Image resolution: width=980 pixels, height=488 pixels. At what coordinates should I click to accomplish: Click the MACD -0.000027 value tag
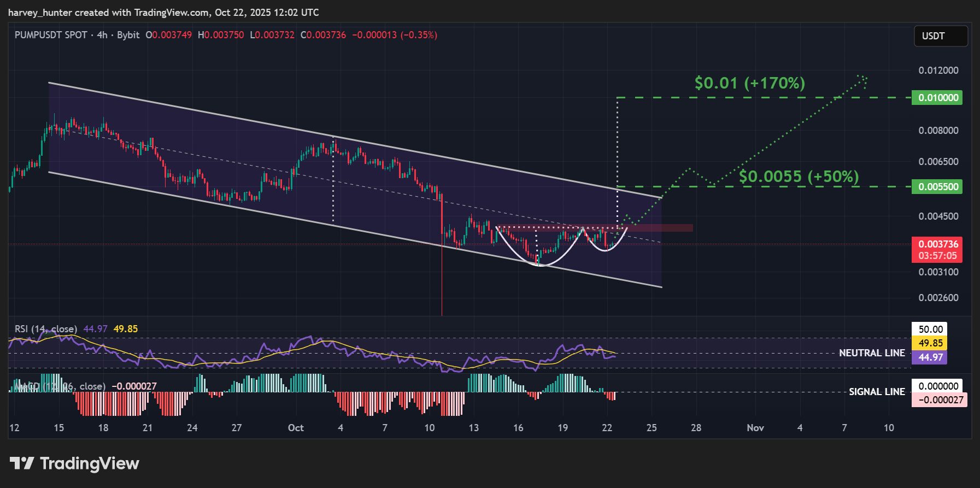[938, 400]
